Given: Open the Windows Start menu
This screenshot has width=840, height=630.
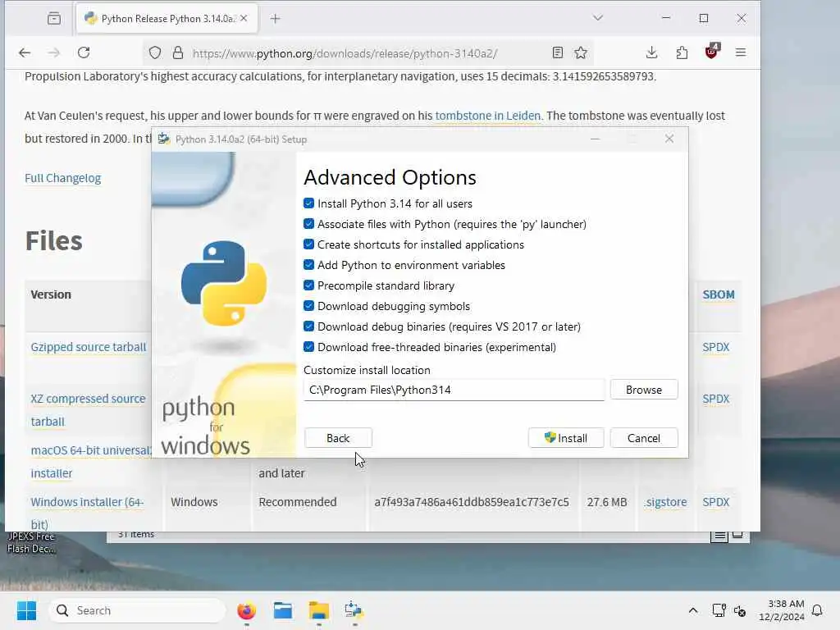Looking at the screenshot, I should pyautogui.click(x=26, y=610).
